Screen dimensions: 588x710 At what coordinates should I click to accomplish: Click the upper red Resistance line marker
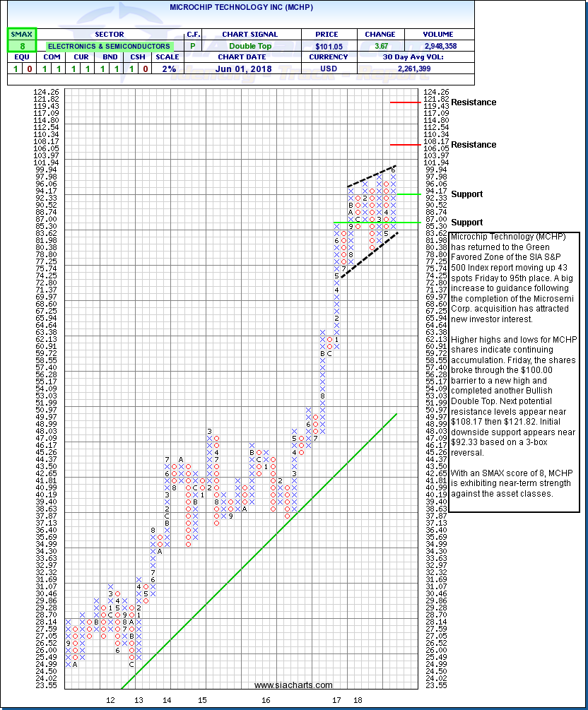click(405, 102)
